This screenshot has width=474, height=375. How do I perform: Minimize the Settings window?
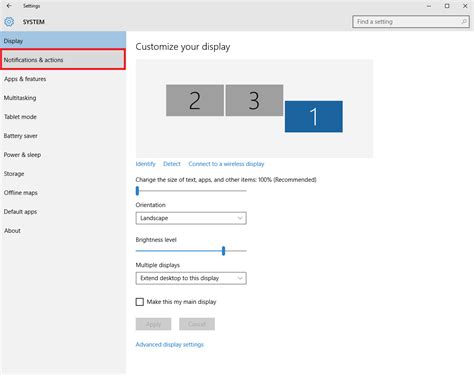(x=429, y=6)
